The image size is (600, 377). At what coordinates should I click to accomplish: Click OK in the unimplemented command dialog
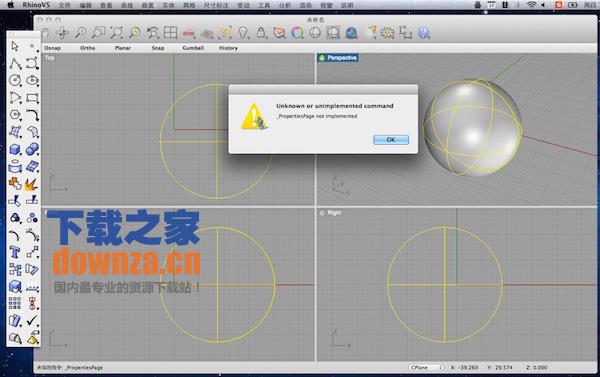[x=391, y=140]
